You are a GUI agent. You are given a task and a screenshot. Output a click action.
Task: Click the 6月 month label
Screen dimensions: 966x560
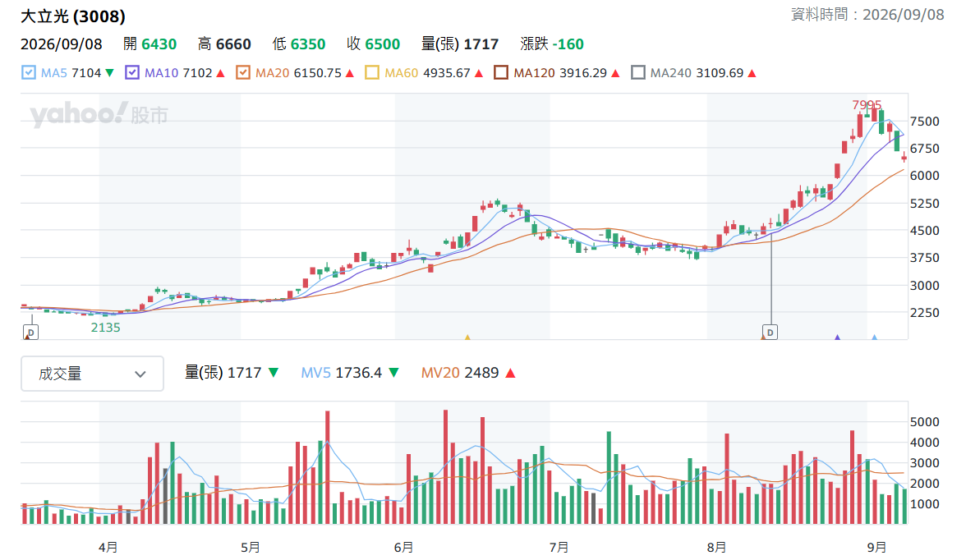click(x=403, y=547)
